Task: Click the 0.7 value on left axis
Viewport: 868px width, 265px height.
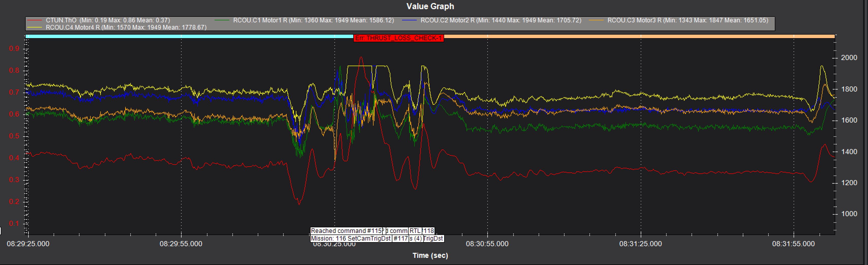Action: coord(14,93)
